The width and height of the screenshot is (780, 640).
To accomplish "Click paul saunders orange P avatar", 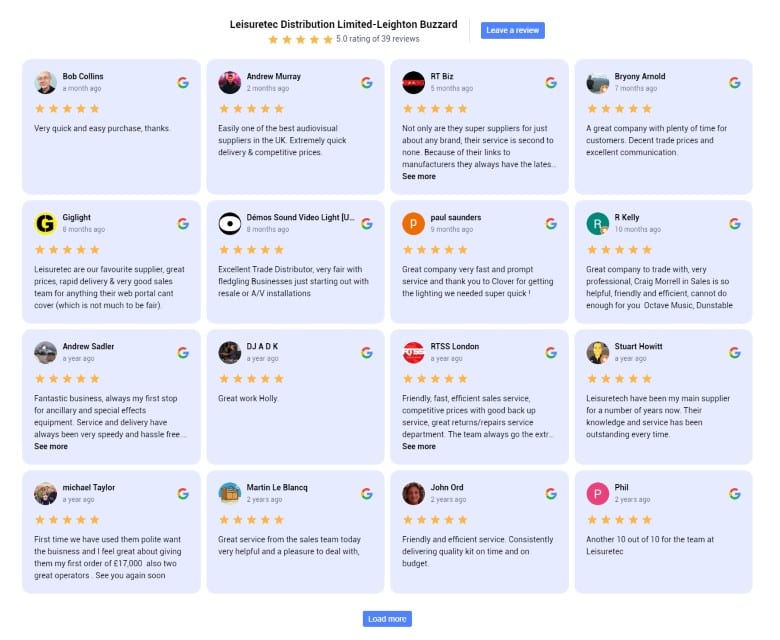I will coord(413,223).
